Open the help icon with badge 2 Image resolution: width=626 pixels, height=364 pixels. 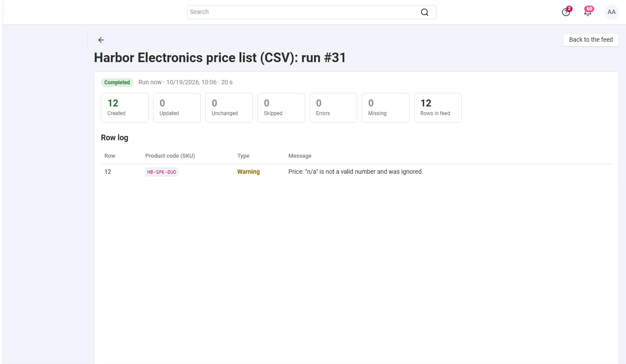pyautogui.click(x=566, y=12)
